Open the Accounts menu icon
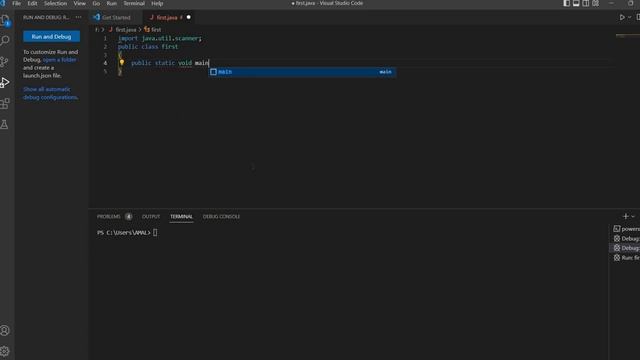 pyautogui.click(x=5, y=331)
